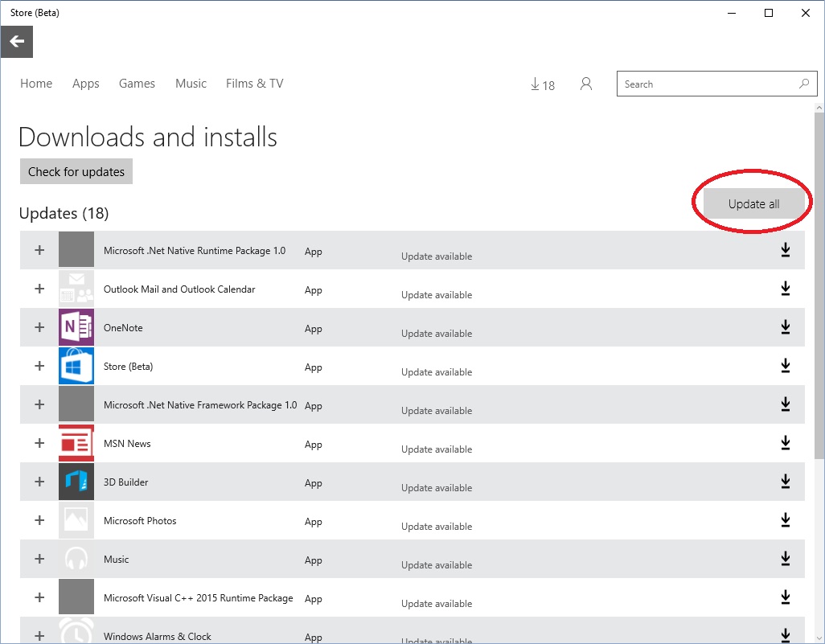Select the Microsoft Photos app name
The height and width of the screenshot is (644, 825).
click(x=140, y=521)
